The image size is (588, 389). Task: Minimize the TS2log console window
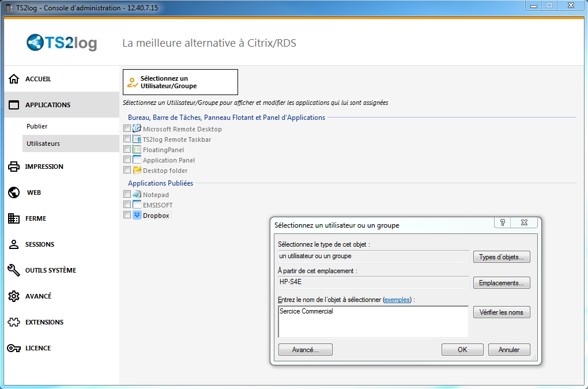534,6
